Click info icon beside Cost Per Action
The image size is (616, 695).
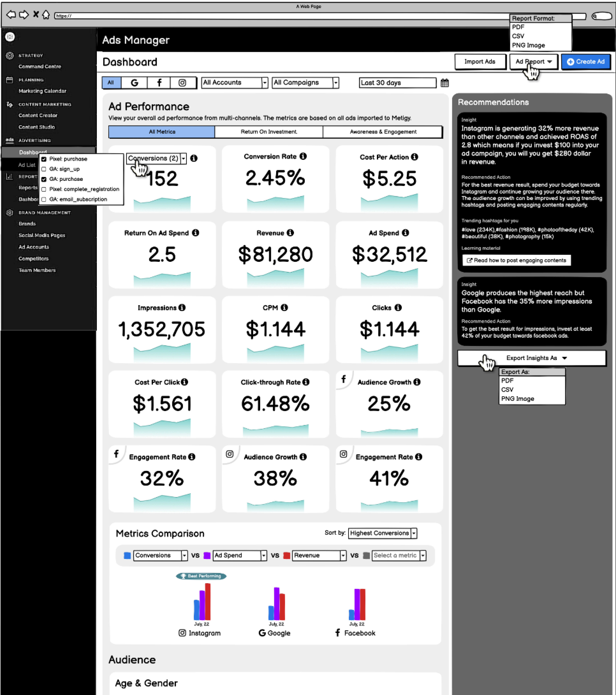pyautogui.click(x=414, y=157)
